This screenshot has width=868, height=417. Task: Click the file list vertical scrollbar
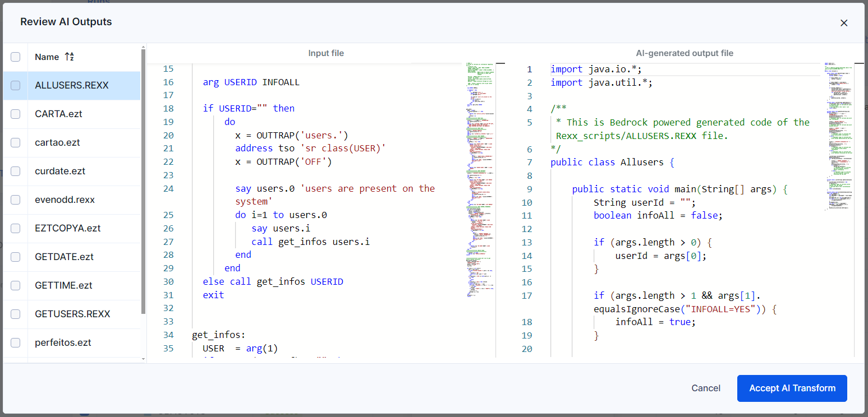[x=144, y=182]
